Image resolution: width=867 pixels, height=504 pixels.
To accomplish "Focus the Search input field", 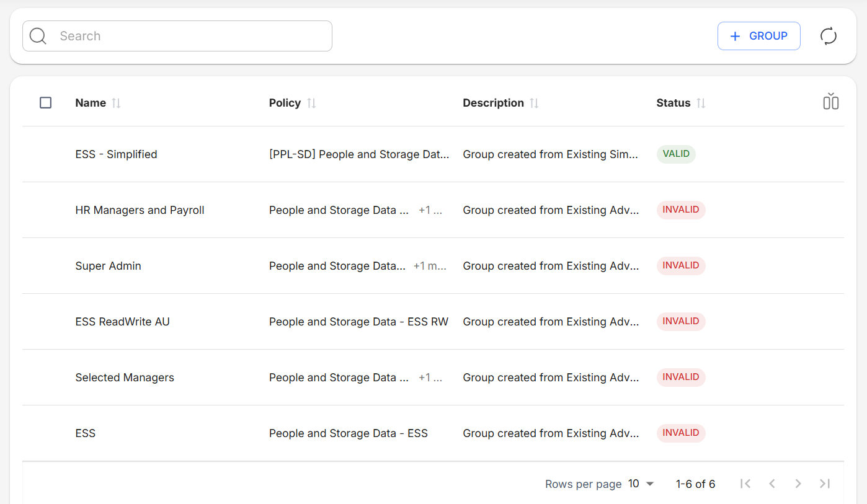I will tap(186, 36).
